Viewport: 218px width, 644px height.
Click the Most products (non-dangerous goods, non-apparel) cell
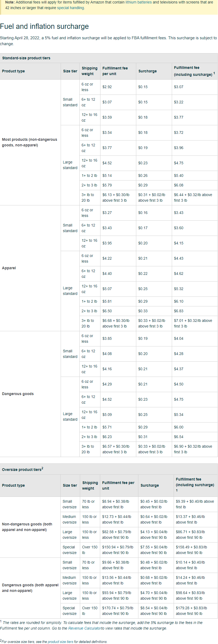tap(29, 142)
